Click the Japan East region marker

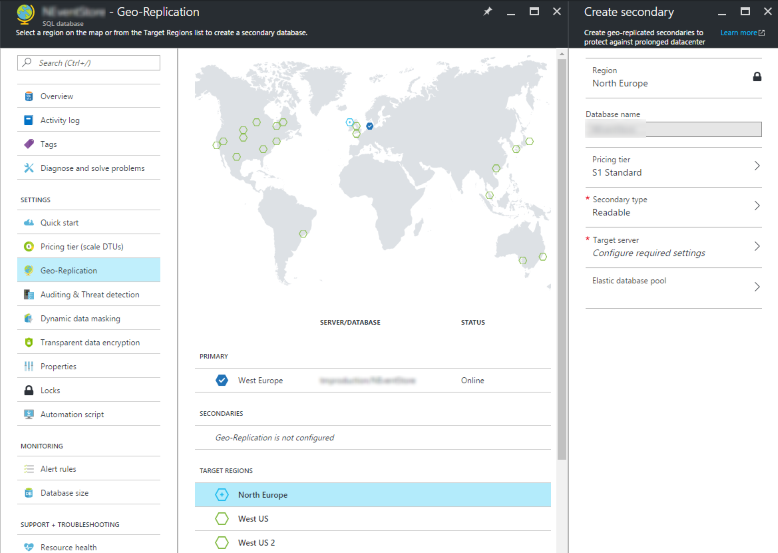click(x=529, y=141)
